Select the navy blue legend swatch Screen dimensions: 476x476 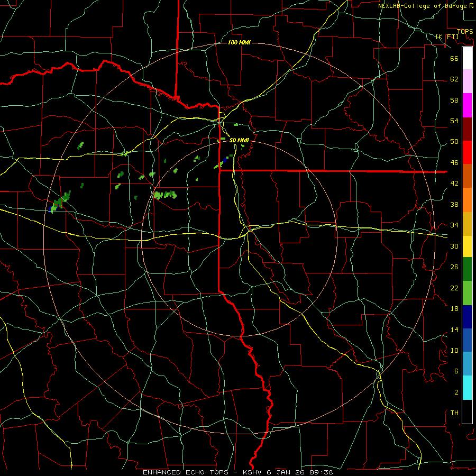467,317
